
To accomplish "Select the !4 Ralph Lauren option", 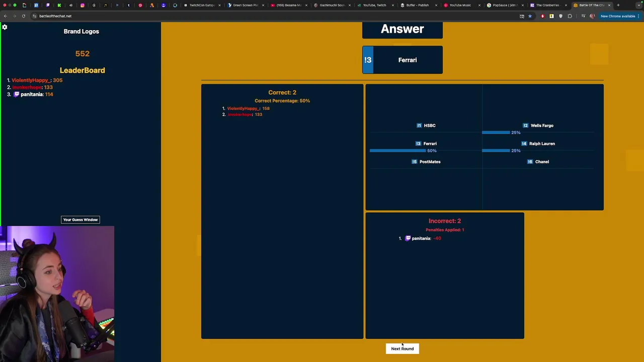I will coord(538,144).
